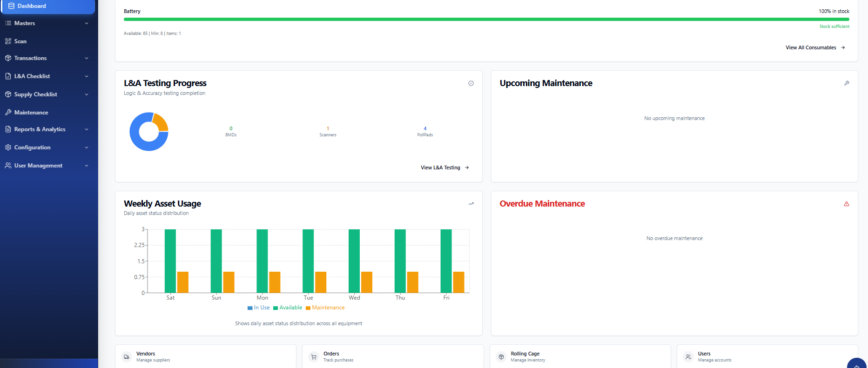Toggle the In Use series in chart legend

[x=259, y=308]
